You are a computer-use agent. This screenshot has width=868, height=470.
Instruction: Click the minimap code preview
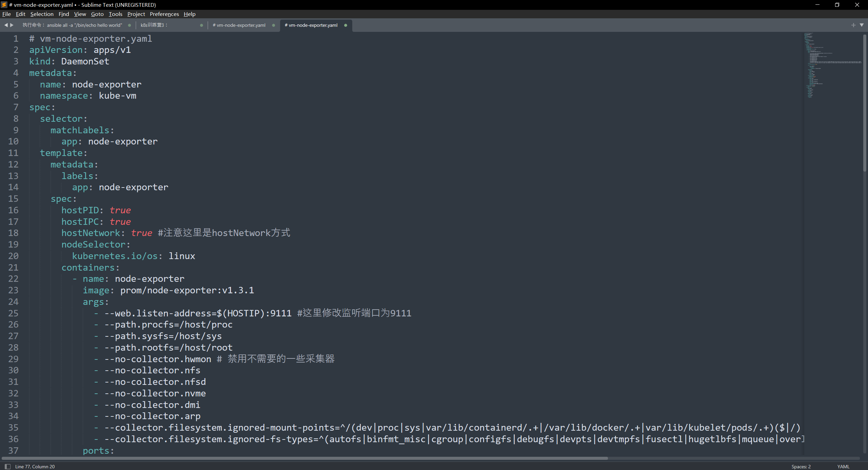pos(832,65)
